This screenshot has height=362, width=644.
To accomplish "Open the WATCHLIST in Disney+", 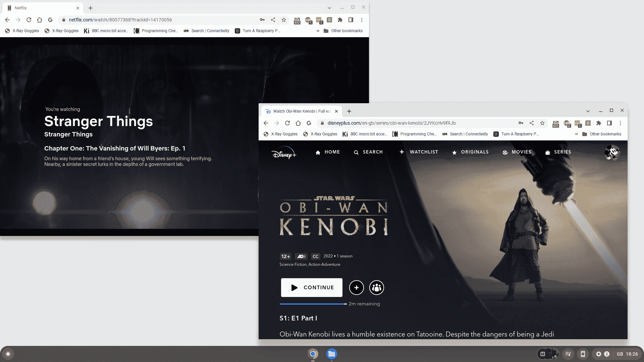I will (x=419, y=152).
